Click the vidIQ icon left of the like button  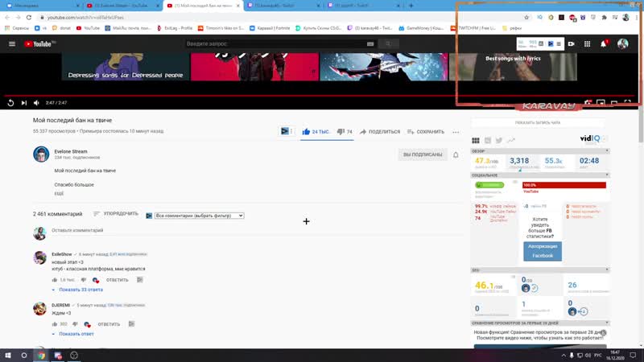pyautogui.click(x=285, y=131)
